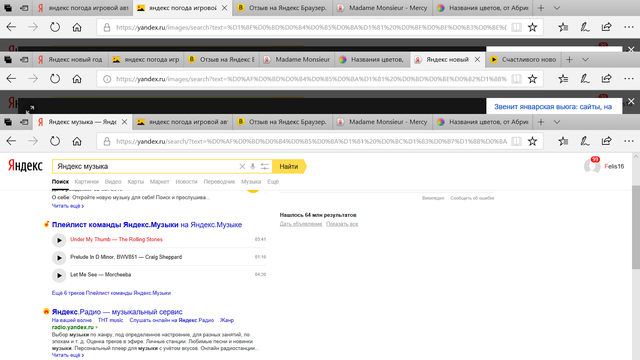This screenshot has width=640, height=360.
Task: Play Under My Thumb — The Rolling Stones
Action: pos(59,240)
